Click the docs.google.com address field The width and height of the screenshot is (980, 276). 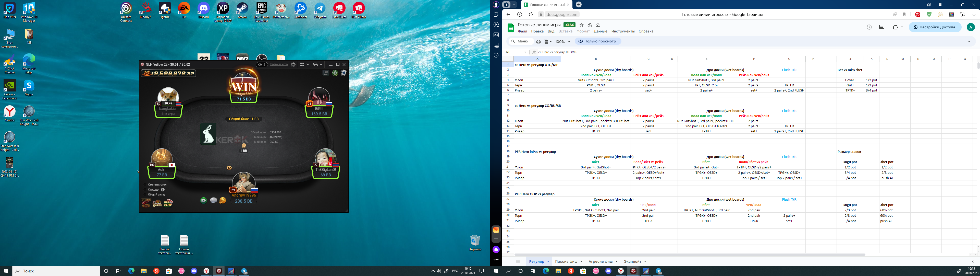(x=562, y=15)
